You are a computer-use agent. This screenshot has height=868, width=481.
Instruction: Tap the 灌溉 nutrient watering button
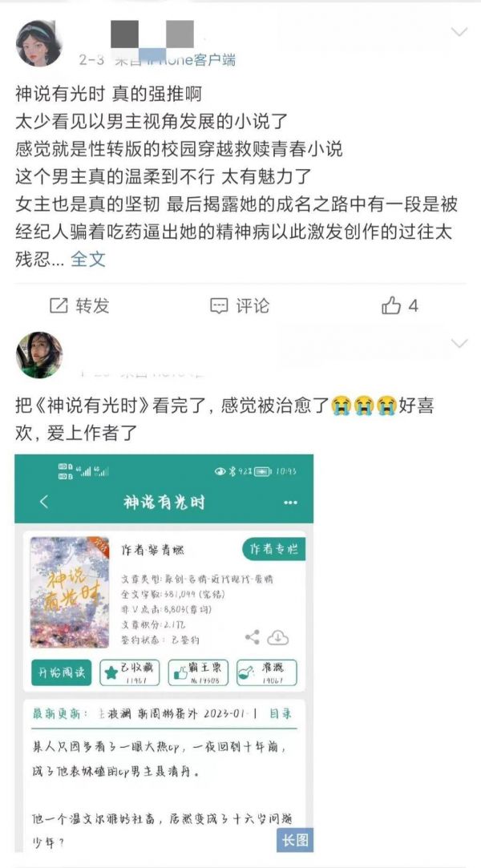point(267,672)
